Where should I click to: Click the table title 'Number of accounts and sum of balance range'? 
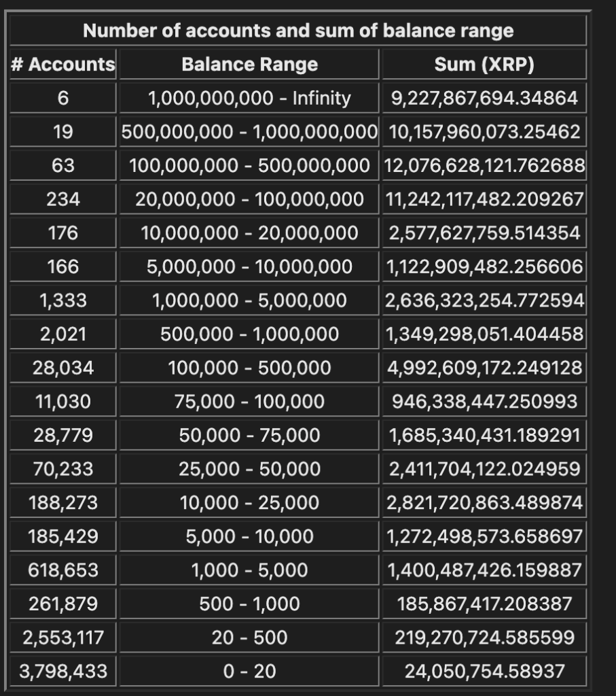coord(298,31)
